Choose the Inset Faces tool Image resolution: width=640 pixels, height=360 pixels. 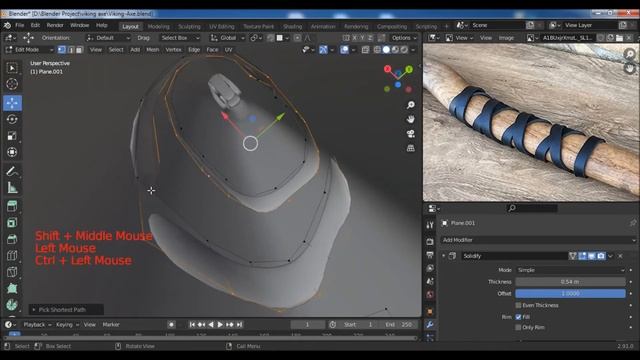point(12,223)
